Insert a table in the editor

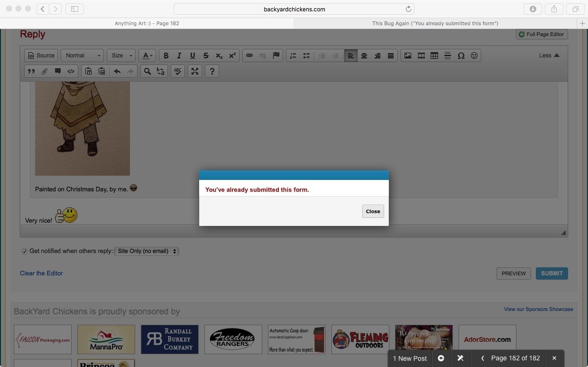[434, 56]
